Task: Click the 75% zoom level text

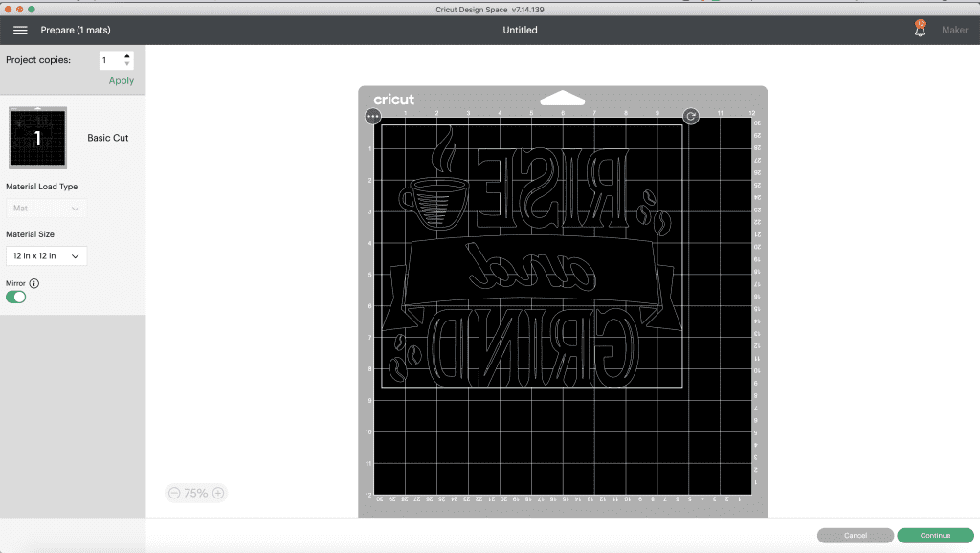Action: tap(195, 493)
